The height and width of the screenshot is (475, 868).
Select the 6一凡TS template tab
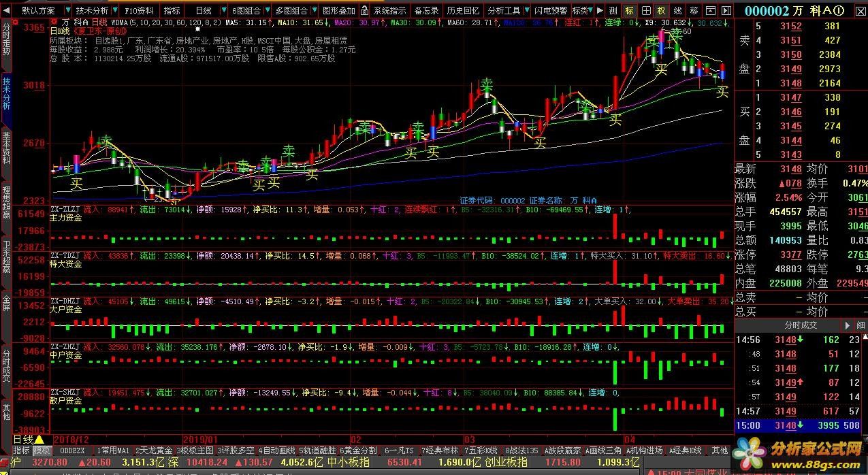coord(399,451)
